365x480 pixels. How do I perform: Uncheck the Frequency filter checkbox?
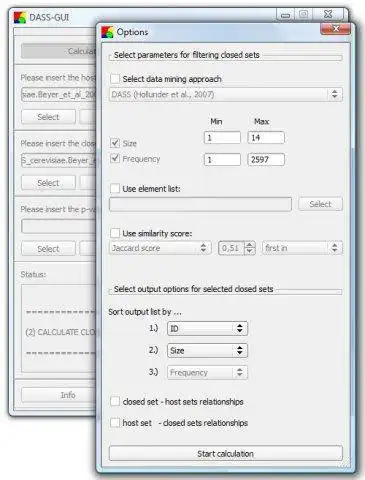pyautogui.click(x=115, y=159)
